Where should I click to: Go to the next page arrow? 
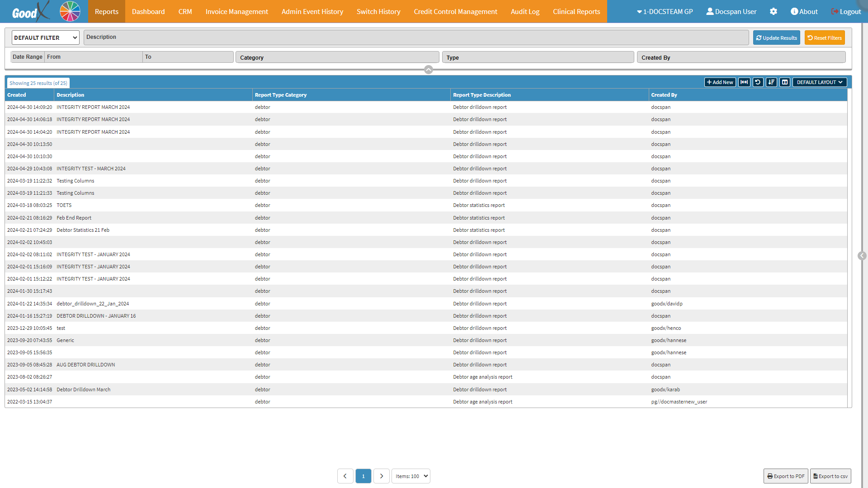[x=382, y=476]
